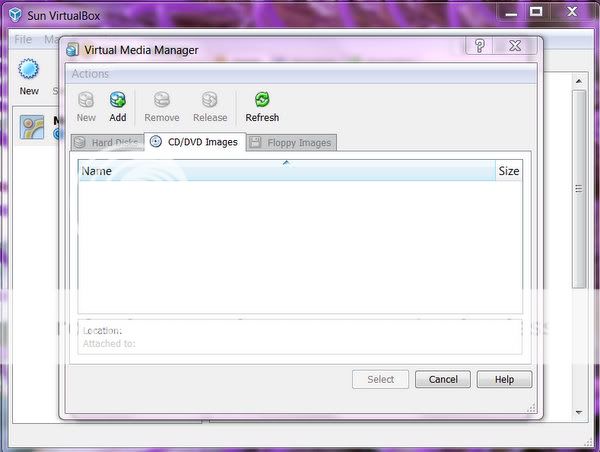The image size is (600, 452).
Task: Close the Virtual Media Manager dialog
Action: coord(515,46)
